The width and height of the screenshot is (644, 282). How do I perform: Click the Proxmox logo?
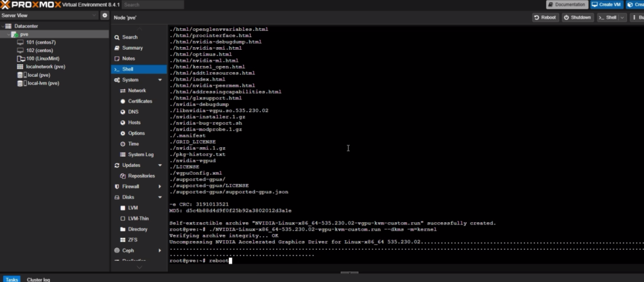click(x=30, y=4)
